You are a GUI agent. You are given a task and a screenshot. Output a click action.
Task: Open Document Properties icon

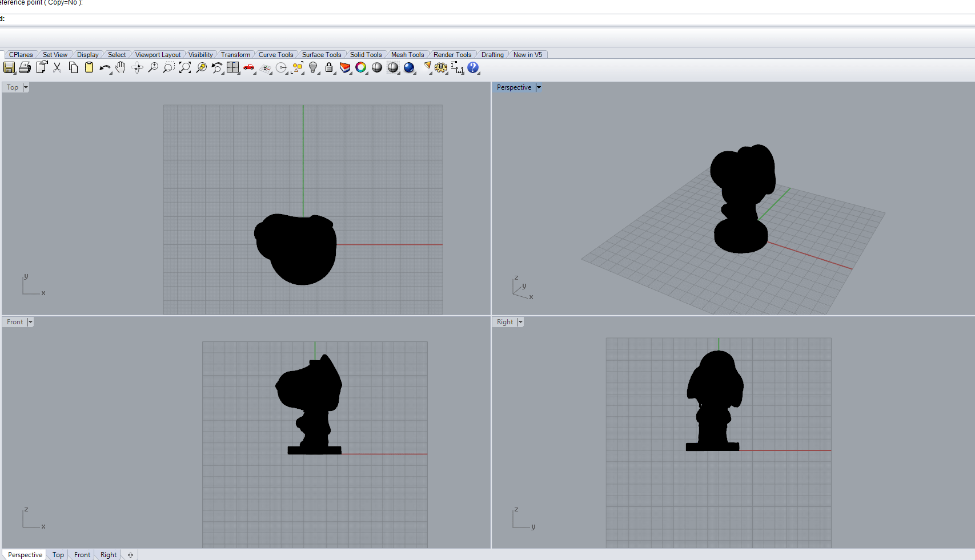click(x=41, y=67)
